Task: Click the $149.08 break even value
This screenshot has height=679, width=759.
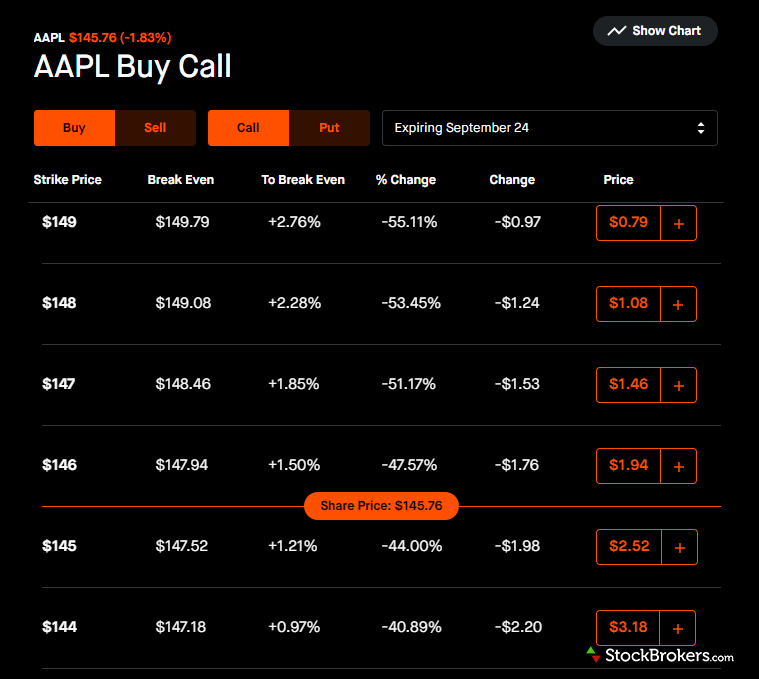Action: (183, 303)
